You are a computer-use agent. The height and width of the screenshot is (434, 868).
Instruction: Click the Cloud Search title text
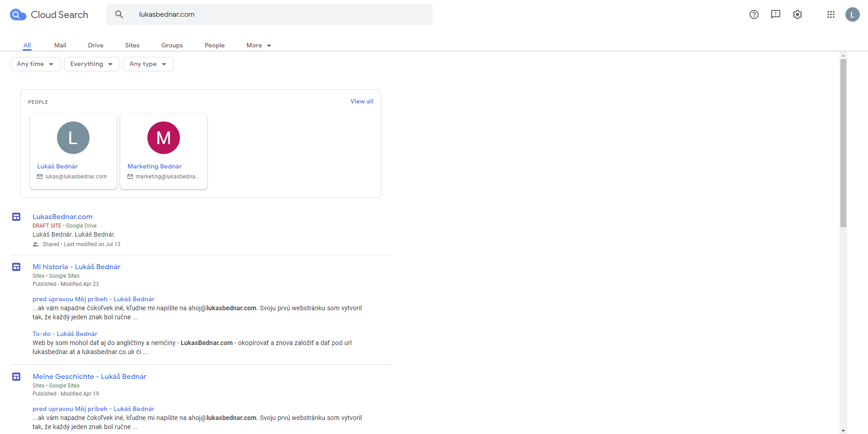(59, 15)
